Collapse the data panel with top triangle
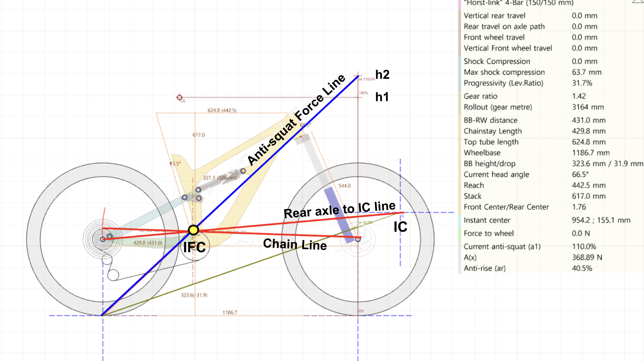 coord(638,2)
